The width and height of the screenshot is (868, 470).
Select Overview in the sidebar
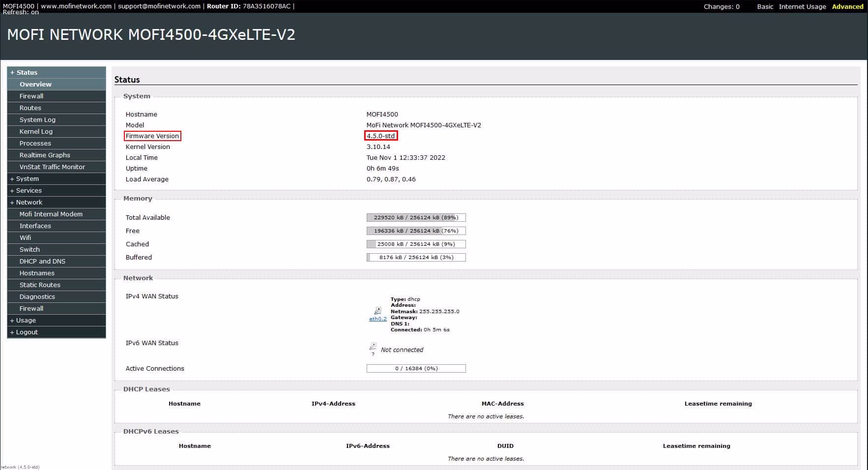pos(57,84)
